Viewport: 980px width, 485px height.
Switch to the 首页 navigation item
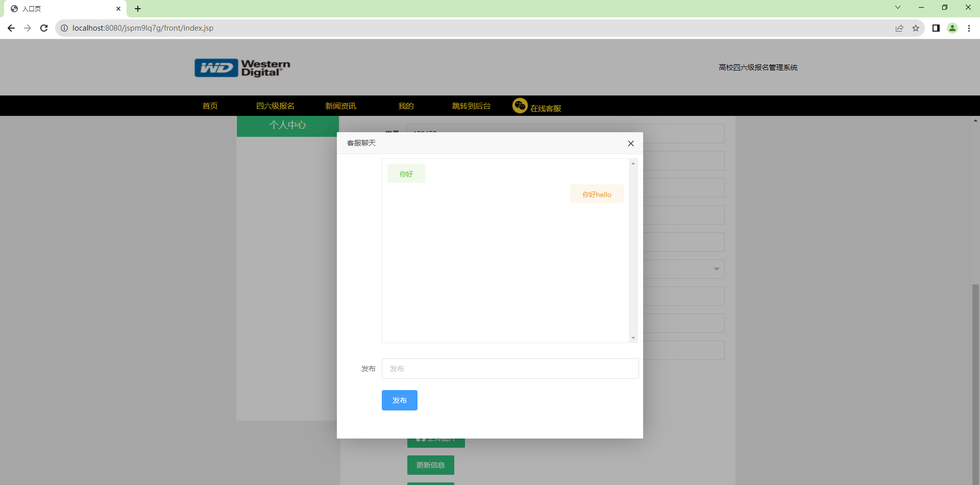[209, 106]
